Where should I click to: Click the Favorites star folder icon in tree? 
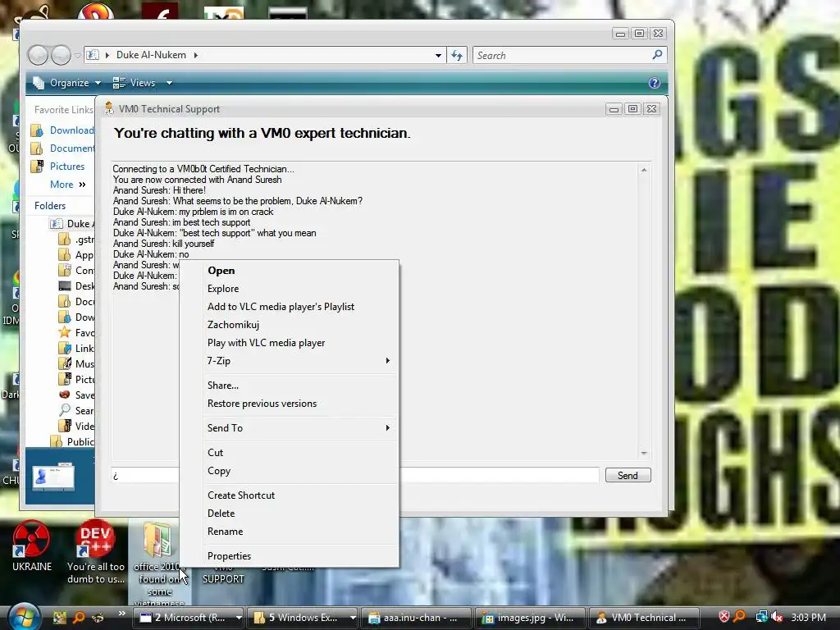coord(65,333)
